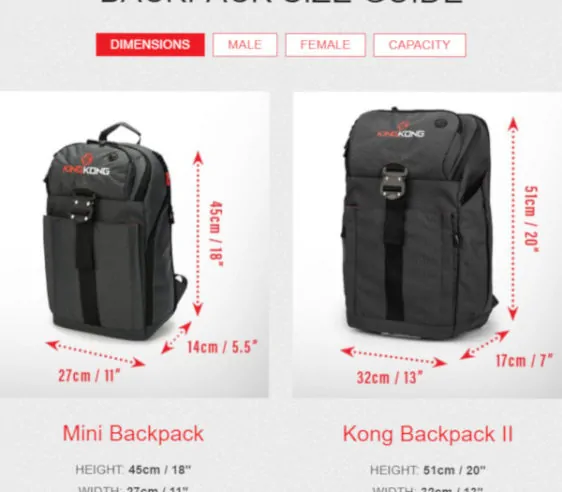Click the King Kong logo on Mini Backpack
The height and width of the screenshot is (492, 562).
[x=86, y=165]
